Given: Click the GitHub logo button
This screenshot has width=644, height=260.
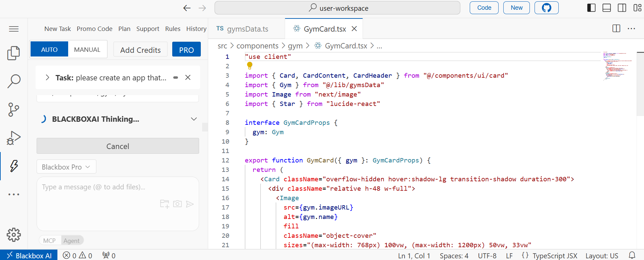Looking at the screenshot, I should click(x=546, y=8).
